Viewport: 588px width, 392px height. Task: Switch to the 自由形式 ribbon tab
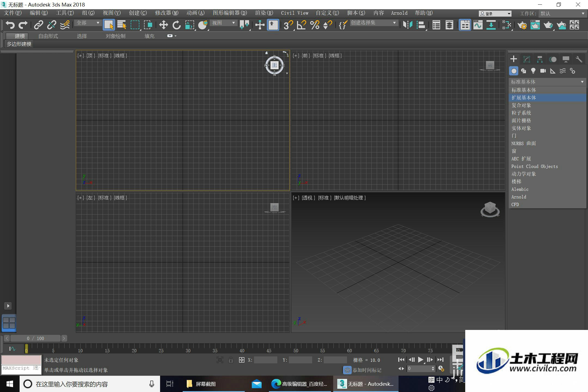click(x=48, y=36)
